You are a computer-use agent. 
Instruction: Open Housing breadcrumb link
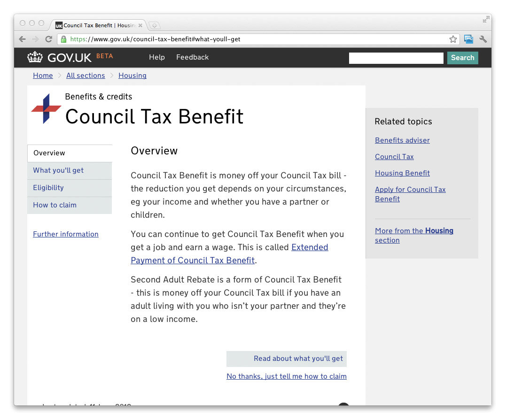(x=132, y=76)
